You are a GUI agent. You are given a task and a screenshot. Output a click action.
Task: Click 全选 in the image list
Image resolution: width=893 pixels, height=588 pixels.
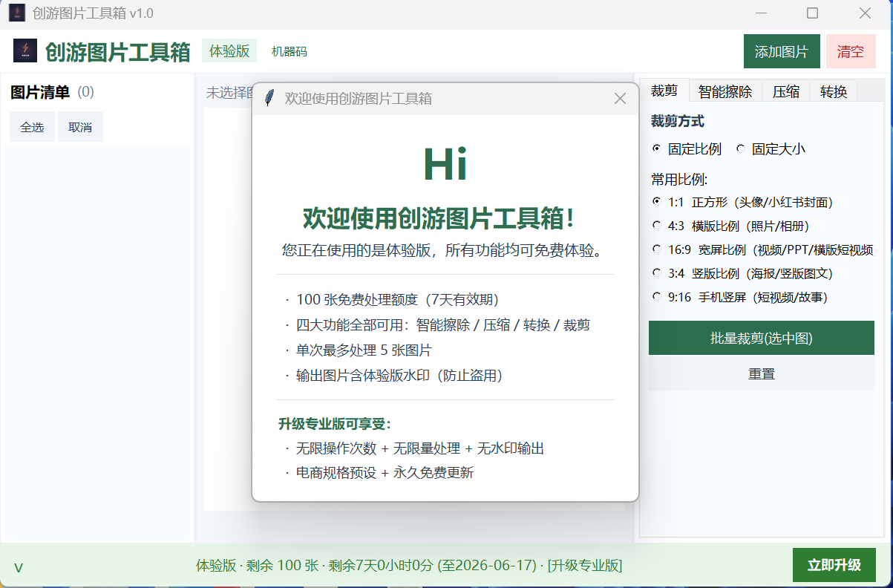(x=32, y=127)
